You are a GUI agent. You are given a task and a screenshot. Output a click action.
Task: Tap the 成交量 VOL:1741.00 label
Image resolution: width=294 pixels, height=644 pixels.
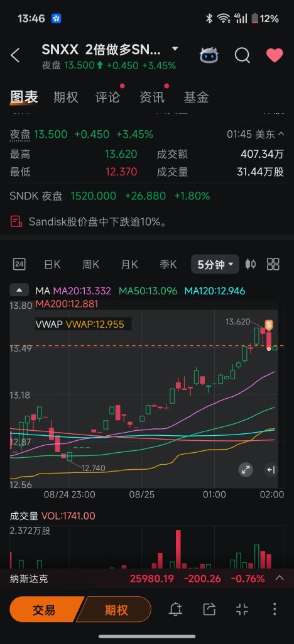pyautogui.click(x=53, y=516)
